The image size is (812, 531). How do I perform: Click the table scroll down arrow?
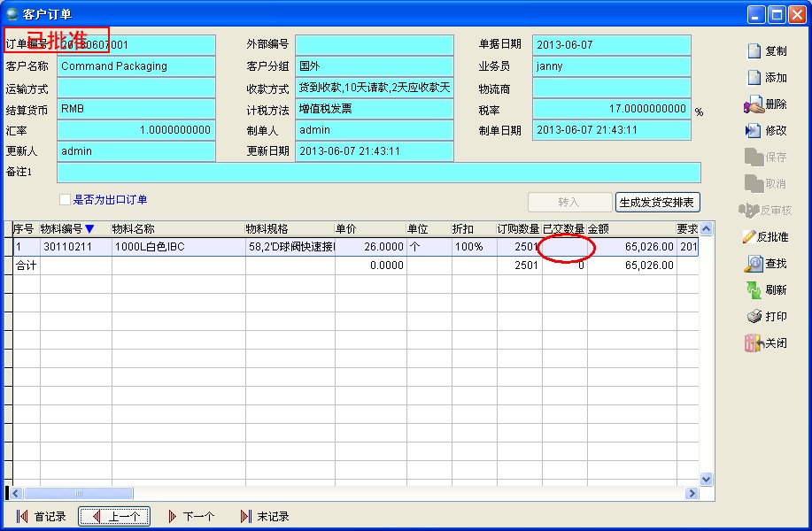coord(707,479)
